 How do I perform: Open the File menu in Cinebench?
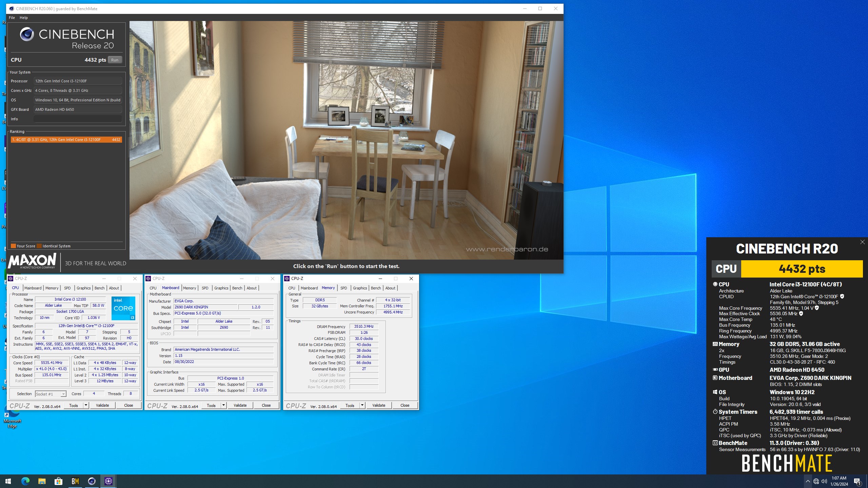click(12, 18)
